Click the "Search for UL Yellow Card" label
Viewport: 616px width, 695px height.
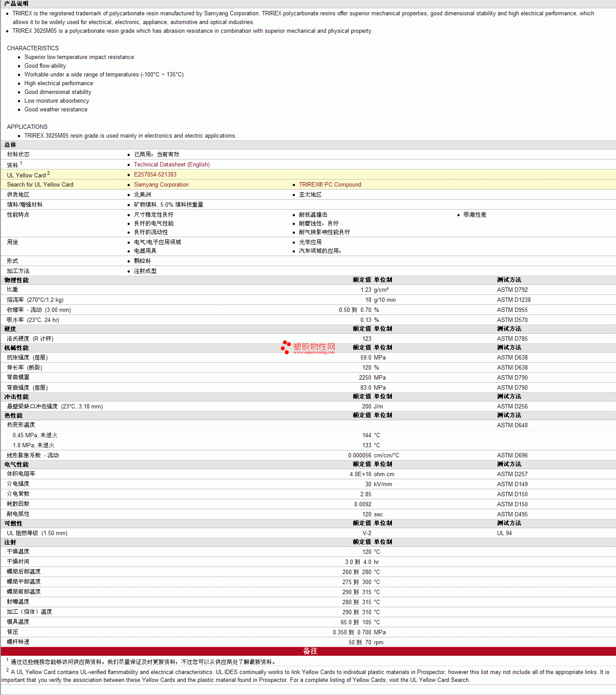click(x=40, y=185)
